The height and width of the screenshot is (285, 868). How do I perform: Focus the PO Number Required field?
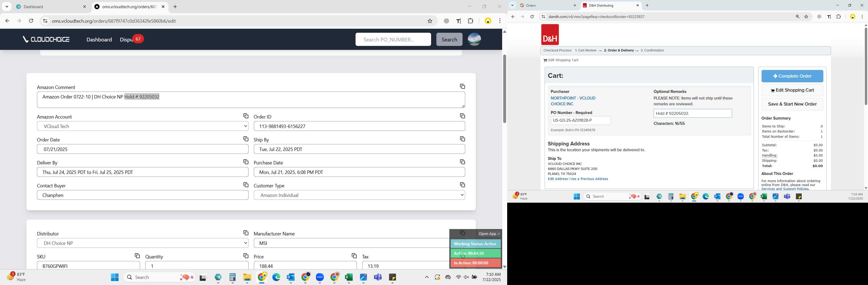[x=580, y=120]
